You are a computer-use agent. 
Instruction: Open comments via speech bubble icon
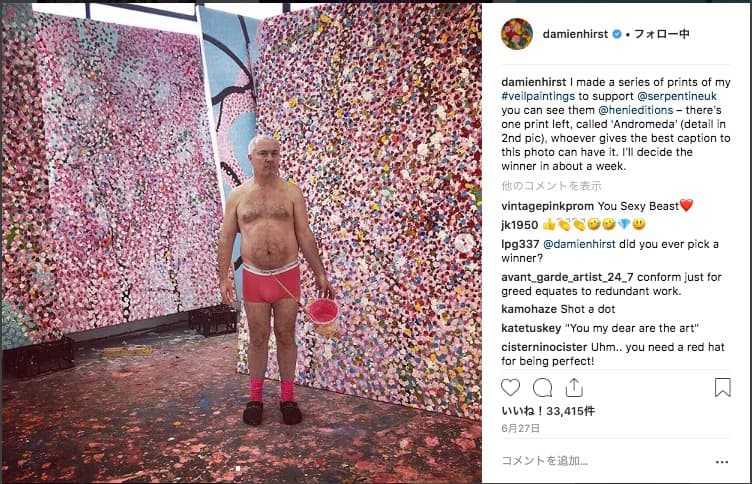tap(542, 388)
